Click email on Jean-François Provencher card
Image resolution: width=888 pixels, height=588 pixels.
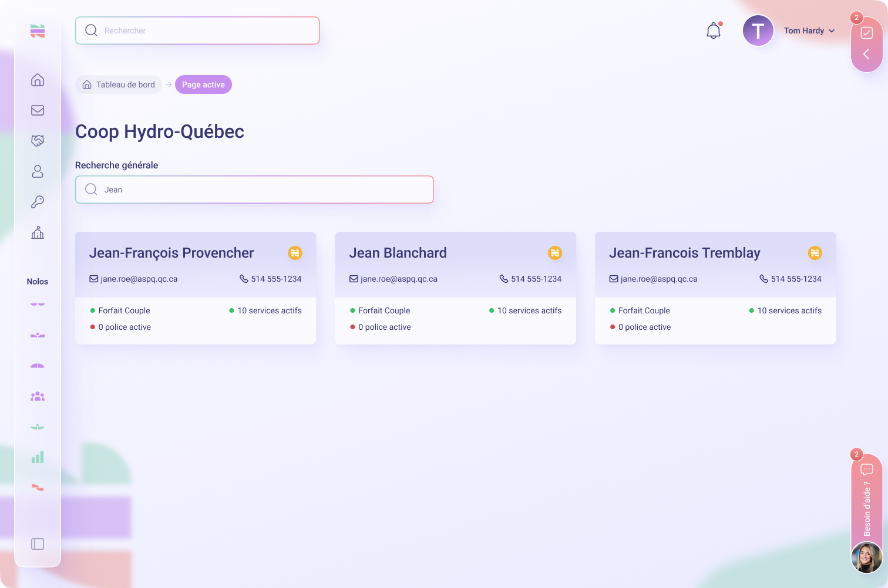coord(133,279)
